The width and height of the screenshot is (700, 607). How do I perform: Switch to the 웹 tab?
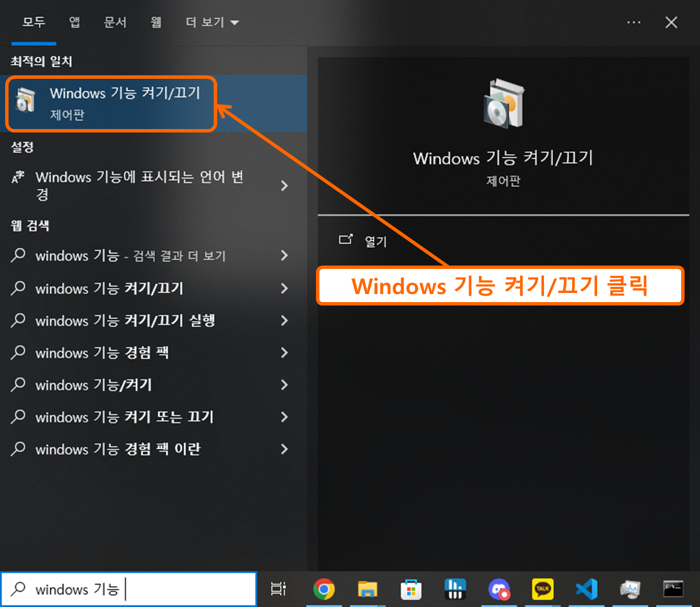click(156, 22)
